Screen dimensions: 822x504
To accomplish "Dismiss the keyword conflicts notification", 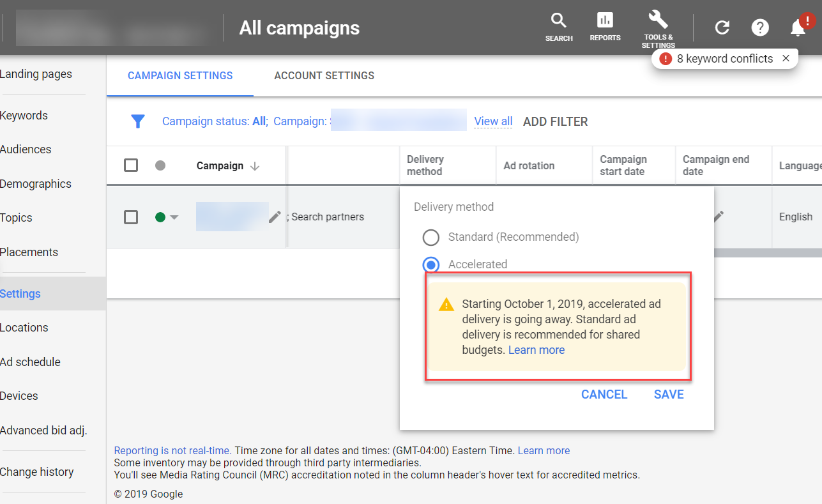I will point(786,58).
